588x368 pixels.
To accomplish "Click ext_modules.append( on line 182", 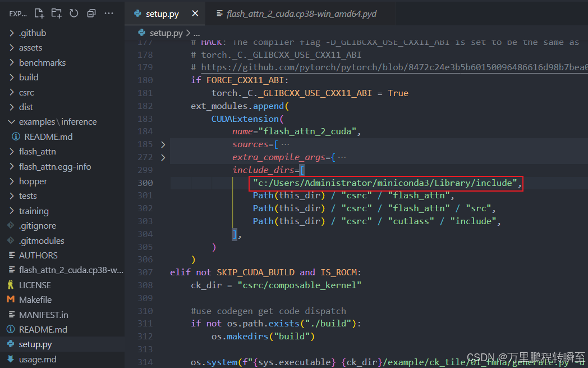I will tap(240, 106).
